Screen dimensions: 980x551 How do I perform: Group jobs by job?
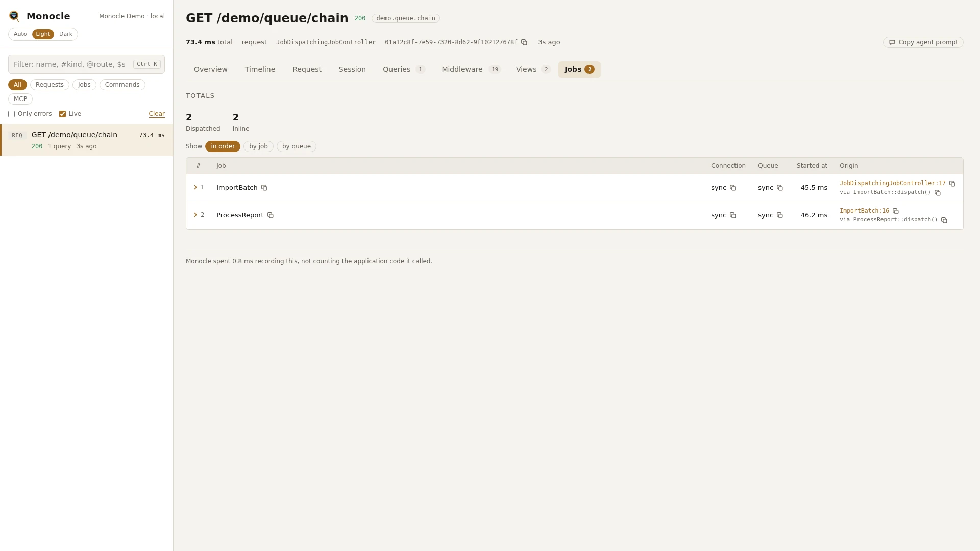click(x=258, y=146)
